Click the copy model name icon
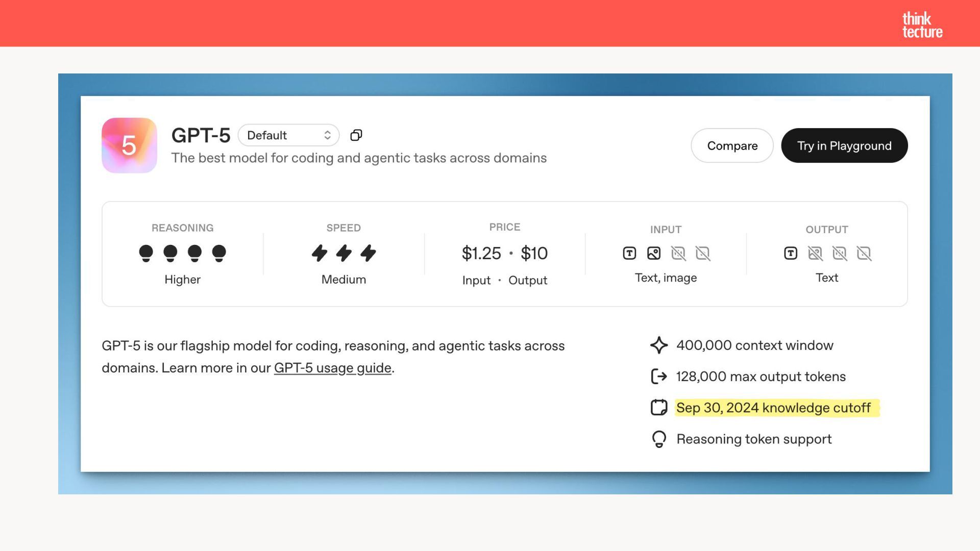 click(x=356, y=135)
